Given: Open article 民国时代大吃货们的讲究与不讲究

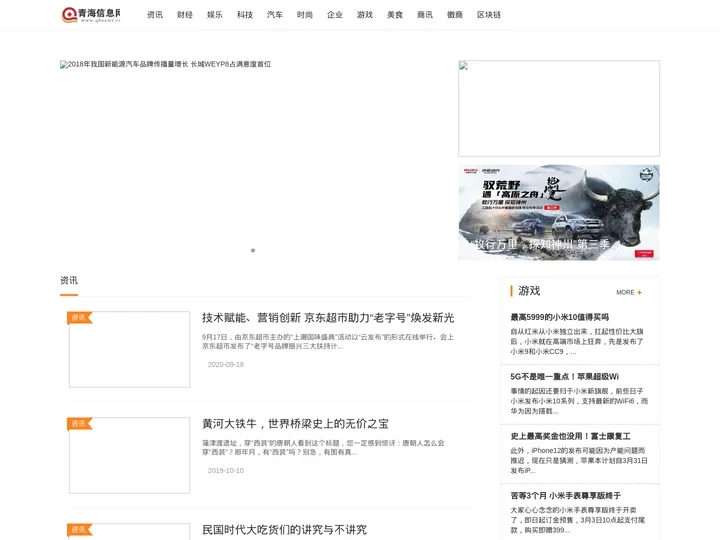Looking at the screenshot, I should click(284, 530).
